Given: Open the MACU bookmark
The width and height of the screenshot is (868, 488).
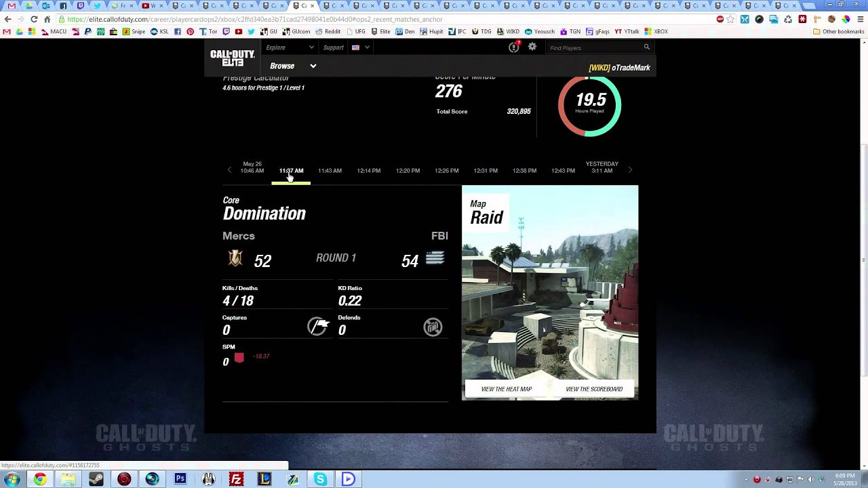Looking at the screenshot, I should tap(54, 31).
